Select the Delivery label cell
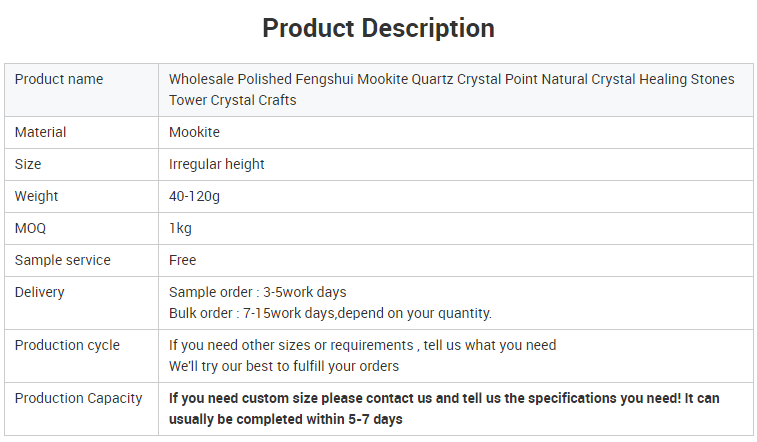The height and width of the screenshot is (442, 757). click(82, 303)
